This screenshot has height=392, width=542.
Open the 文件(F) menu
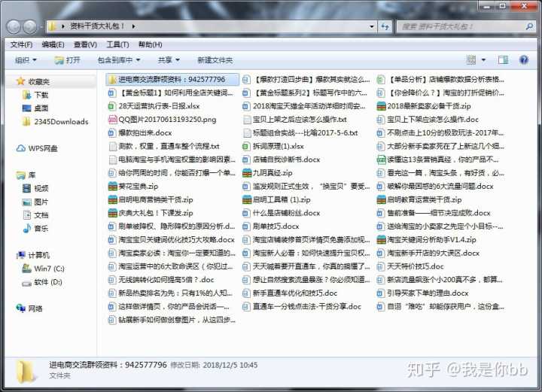21,44
